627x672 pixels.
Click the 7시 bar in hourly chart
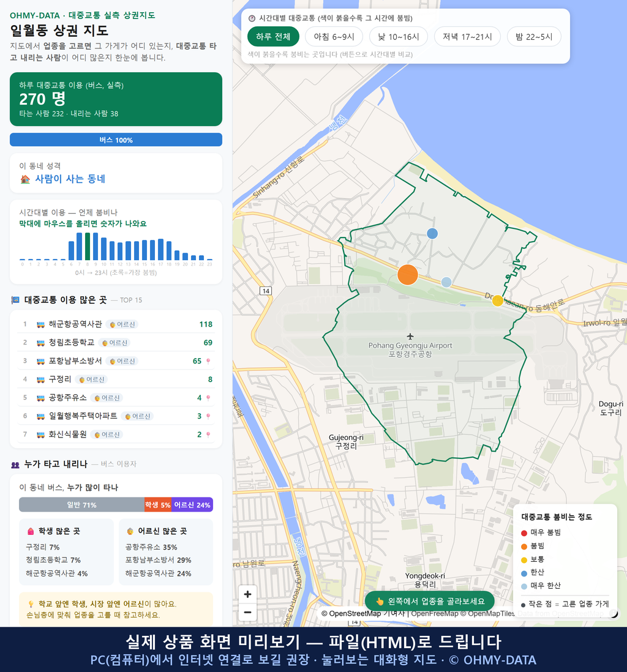click(x=80, y=247)
